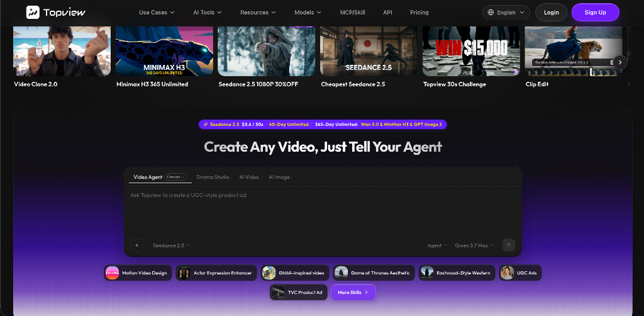Click the Topview logo icon
Image resolution: width=644 pixels, height=316 pixels.
pyautogui.click(x=33, y=13)
